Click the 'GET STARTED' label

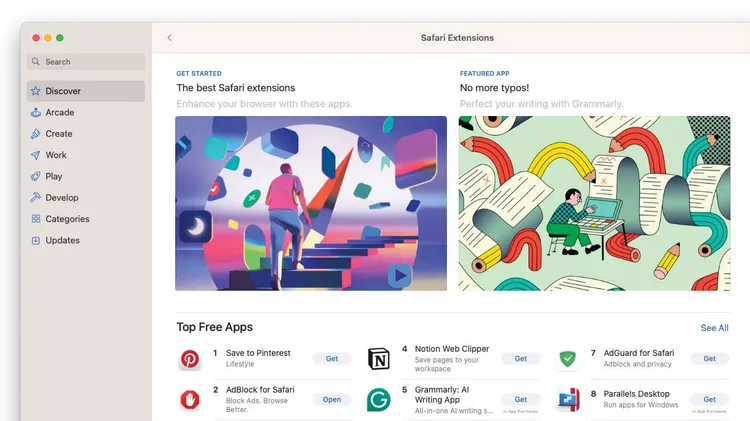point(199,74)
